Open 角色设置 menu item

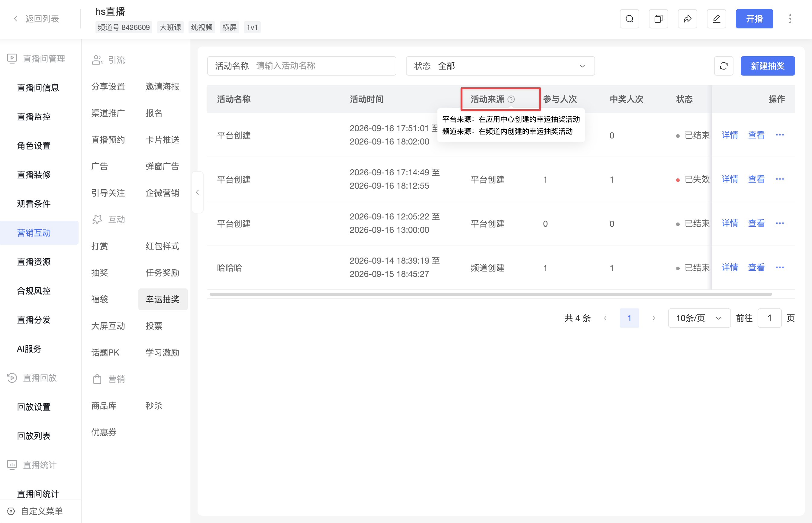[x=34, y=146]
